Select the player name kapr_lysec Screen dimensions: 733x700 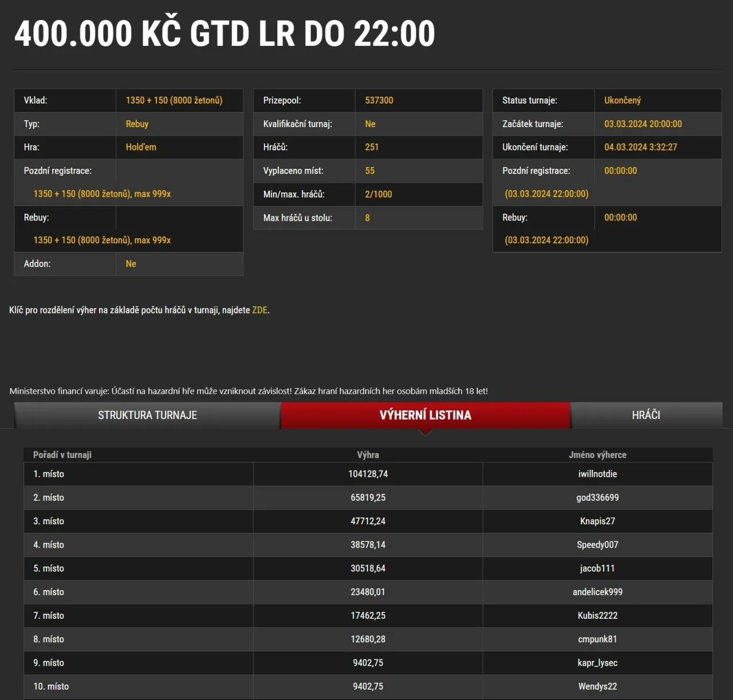597,663
